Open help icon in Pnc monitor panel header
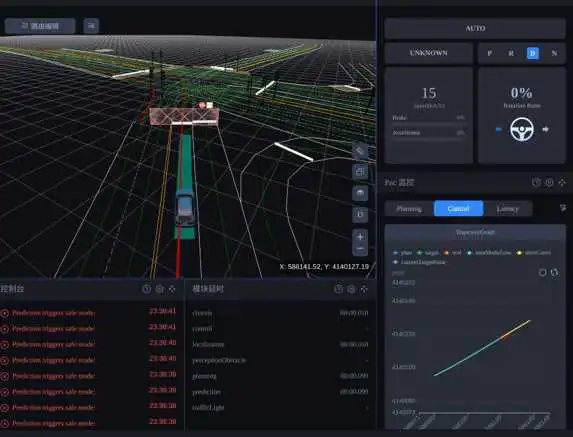 (x=536, y=182)
